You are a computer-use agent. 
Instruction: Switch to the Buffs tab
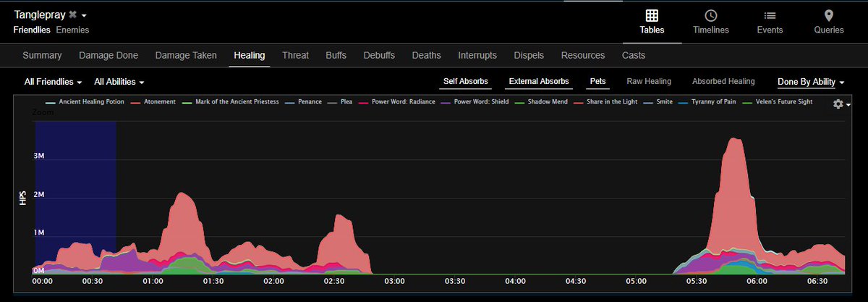tap(336, 55)
